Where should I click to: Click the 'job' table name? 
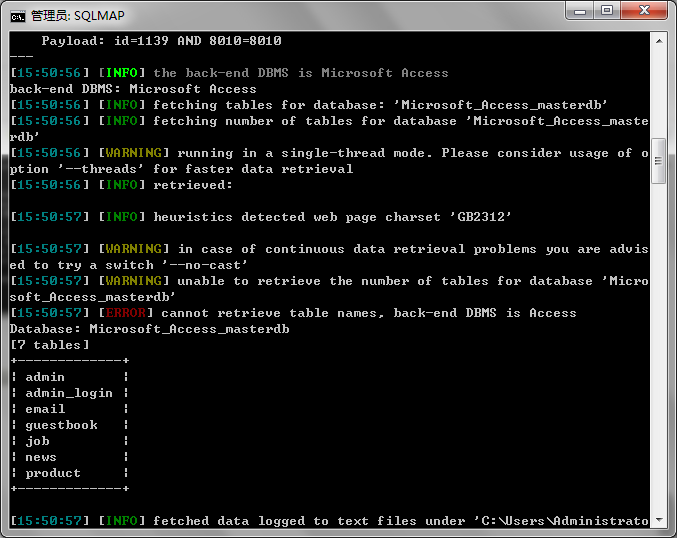(x=37, y=441)
